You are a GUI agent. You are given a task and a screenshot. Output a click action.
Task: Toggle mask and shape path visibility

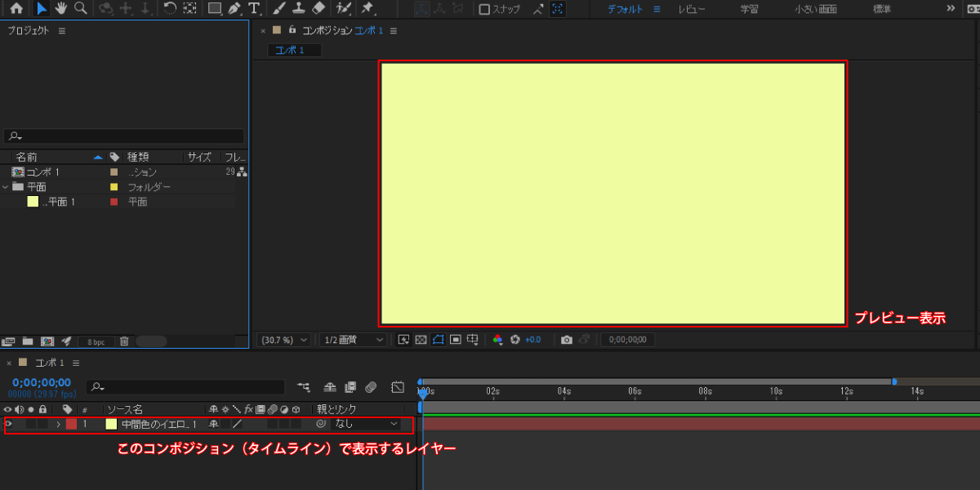[x=438, y=340]
